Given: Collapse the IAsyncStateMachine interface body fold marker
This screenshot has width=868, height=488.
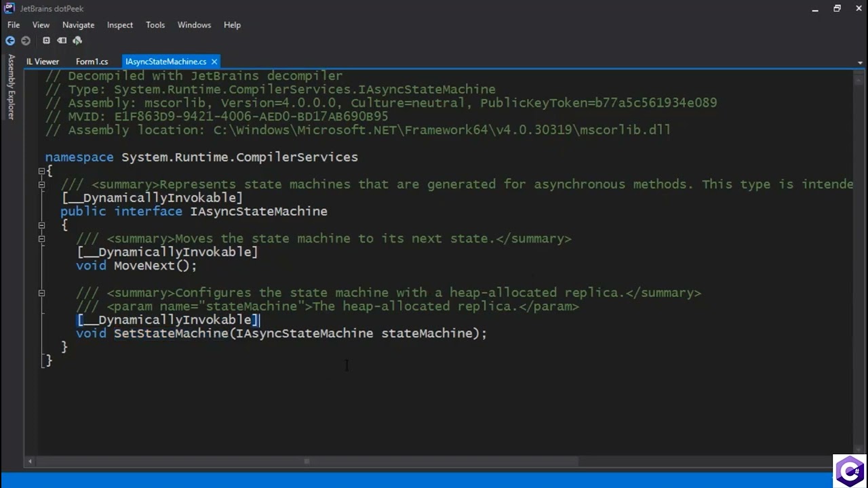Looking at the screenshot, I should coord(41,225).
